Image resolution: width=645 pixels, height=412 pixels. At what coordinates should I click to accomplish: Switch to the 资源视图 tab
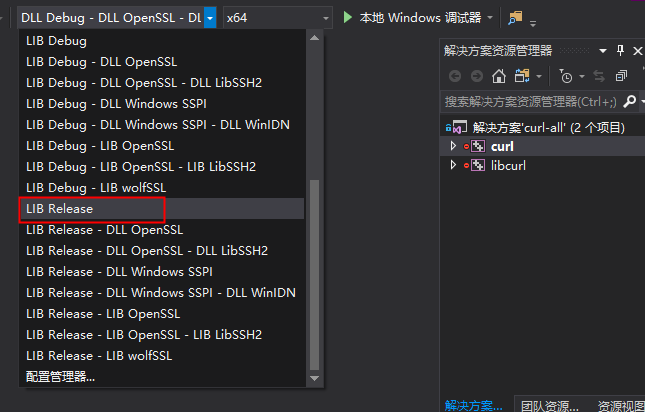pos(620,405)
